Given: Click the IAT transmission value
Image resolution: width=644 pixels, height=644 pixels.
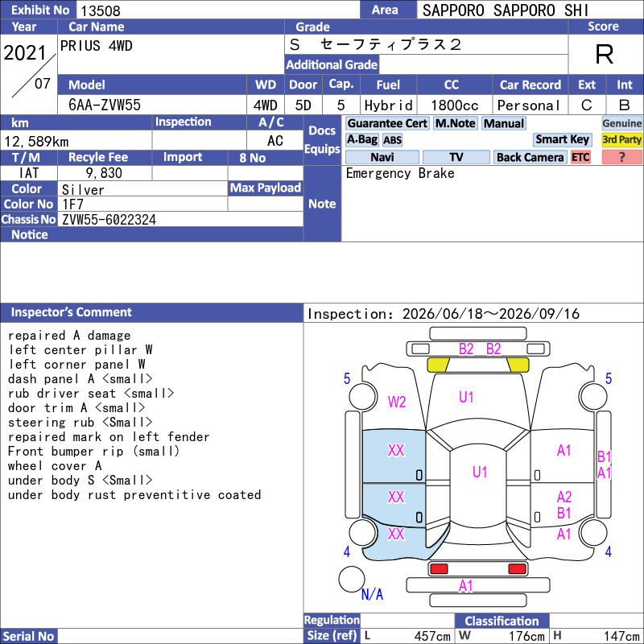Looking at the screenshot, I should (29, 173).
